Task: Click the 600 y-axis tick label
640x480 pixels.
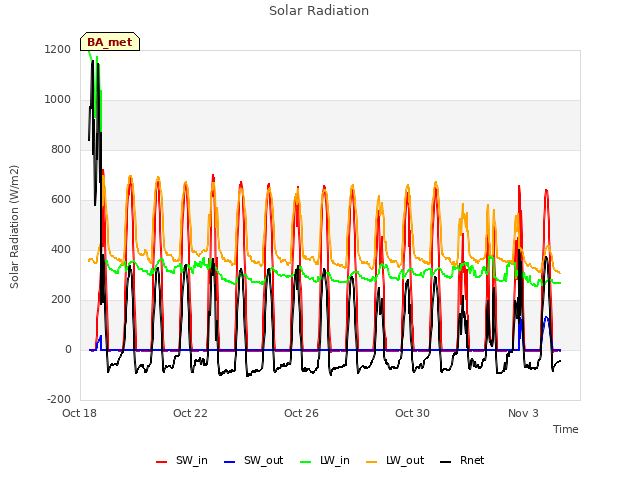Action: click(x=61, y=200)
